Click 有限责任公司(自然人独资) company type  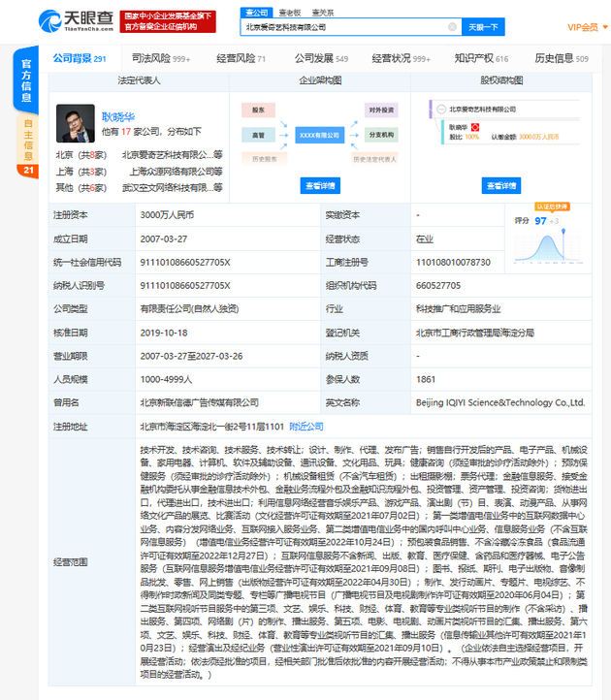[x=189, y=308]
